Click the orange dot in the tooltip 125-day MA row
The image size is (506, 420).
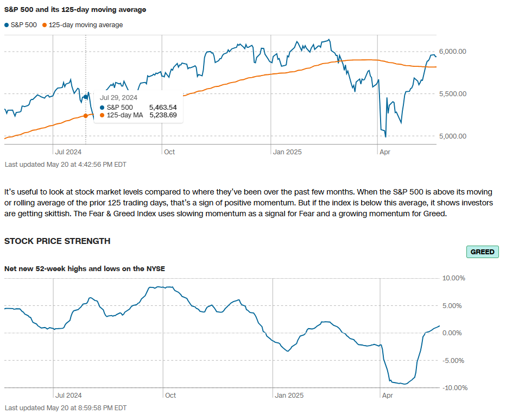[102, 115]
